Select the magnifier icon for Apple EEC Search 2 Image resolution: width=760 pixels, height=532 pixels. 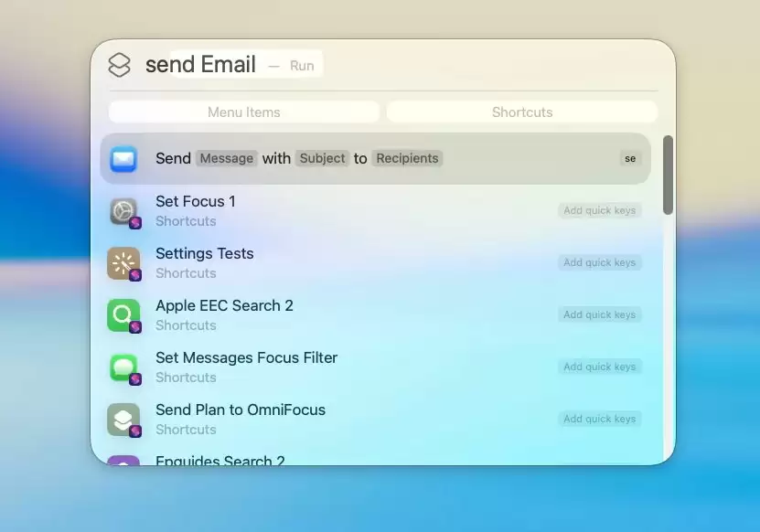coord(123,314)
